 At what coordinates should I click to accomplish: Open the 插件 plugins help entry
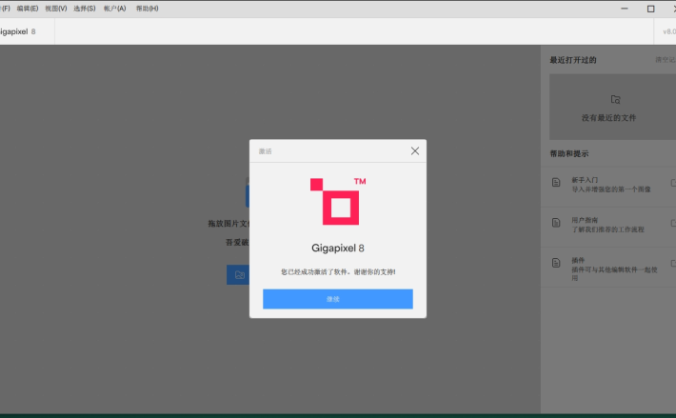click(608, 267)
